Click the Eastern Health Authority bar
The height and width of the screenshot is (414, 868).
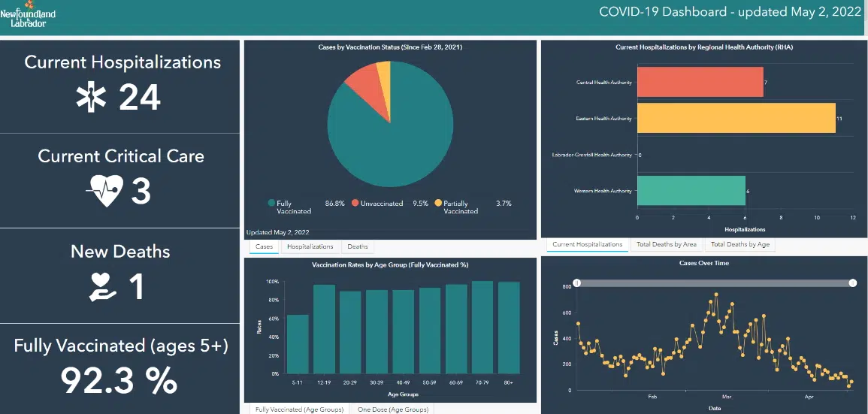coord(736,118)
